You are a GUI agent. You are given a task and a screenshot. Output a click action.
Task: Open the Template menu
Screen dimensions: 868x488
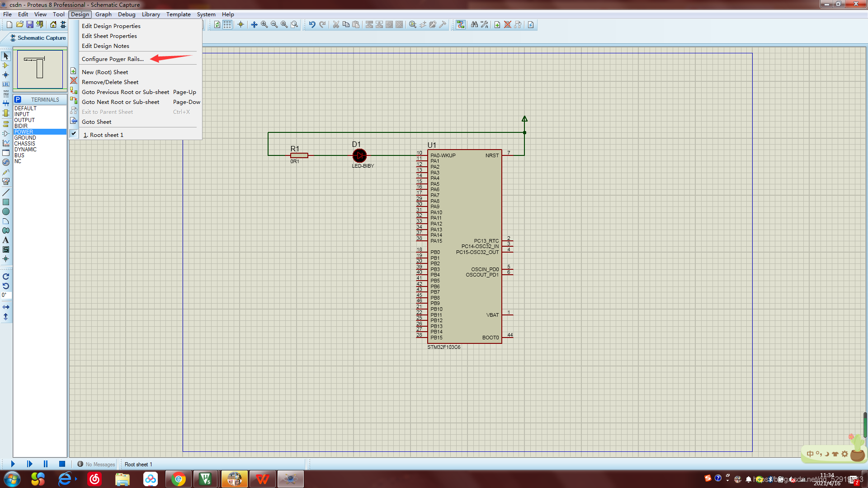[178, 14]
